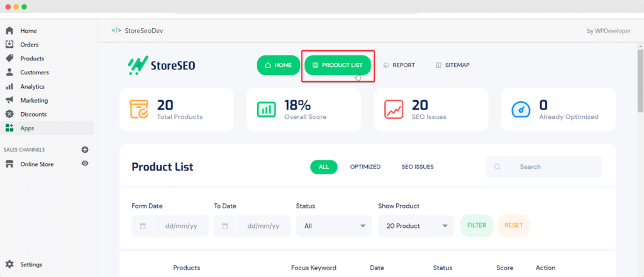Click the Score column header

click(505, 268)
